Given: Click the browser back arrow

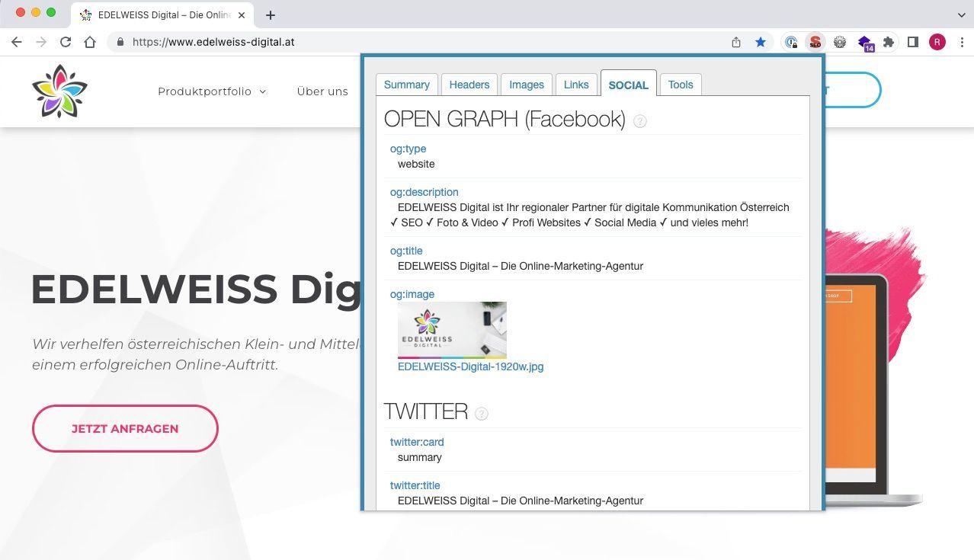Looking at the screenshot, I should click(17, 43).
